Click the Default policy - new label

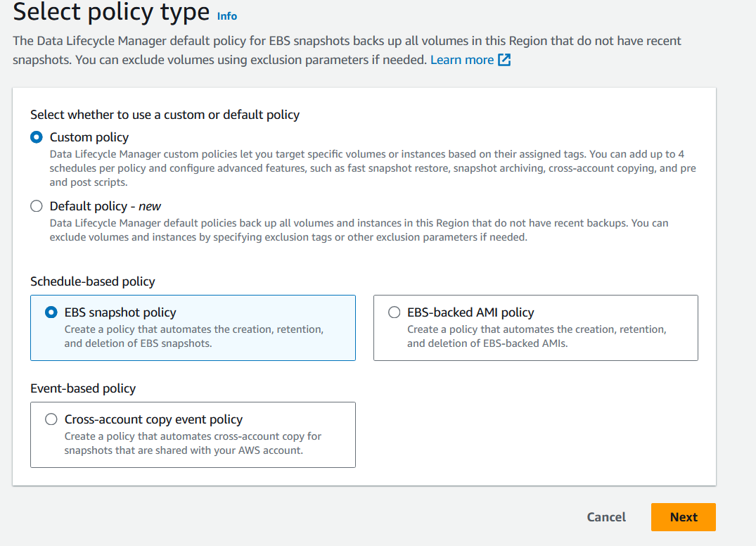(x=105, y=206)
